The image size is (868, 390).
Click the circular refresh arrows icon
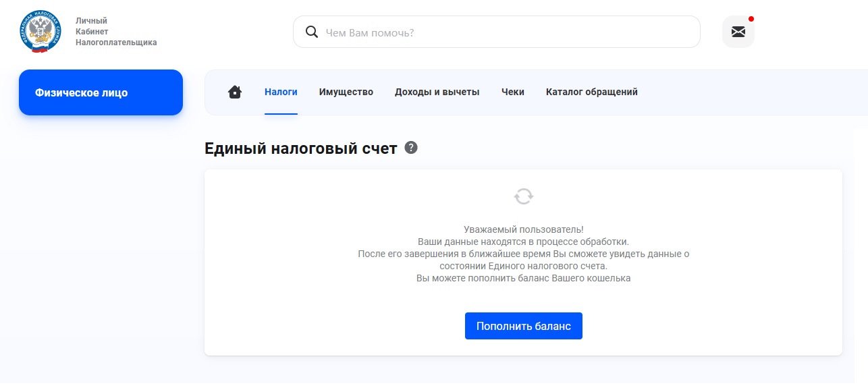click(523, 196)
